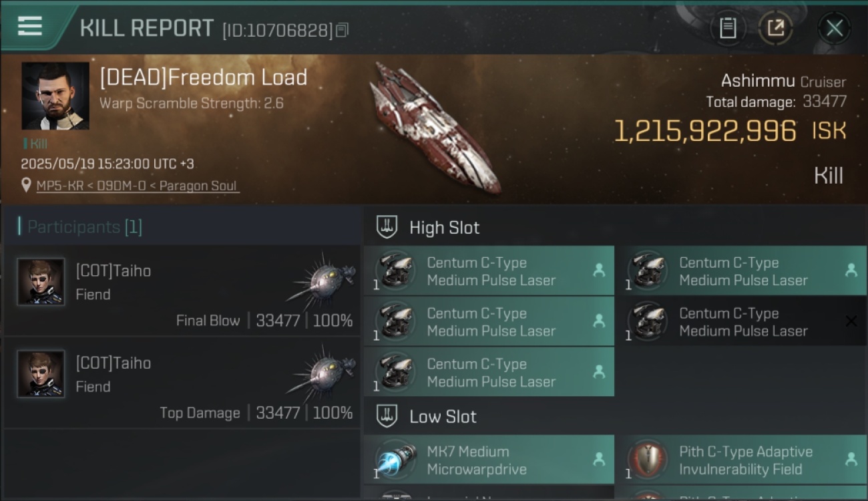Click person icon on Microwarpdrive entry

(x=599, y=459)
